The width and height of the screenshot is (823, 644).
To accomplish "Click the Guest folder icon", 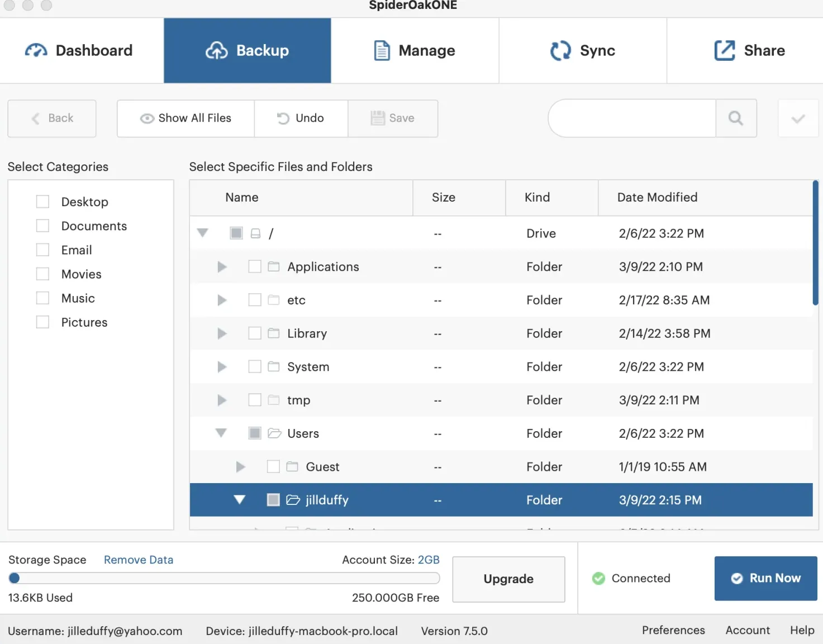I will point(292,466).
